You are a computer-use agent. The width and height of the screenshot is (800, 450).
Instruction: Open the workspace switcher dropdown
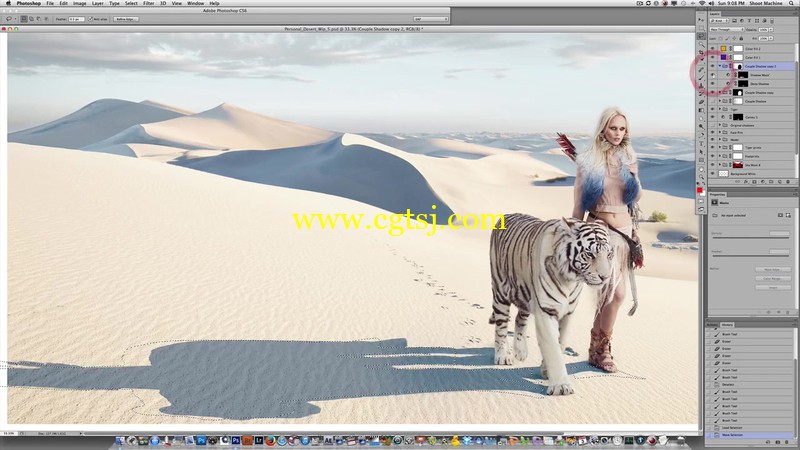pyautogui.click(x=431, y=19)
